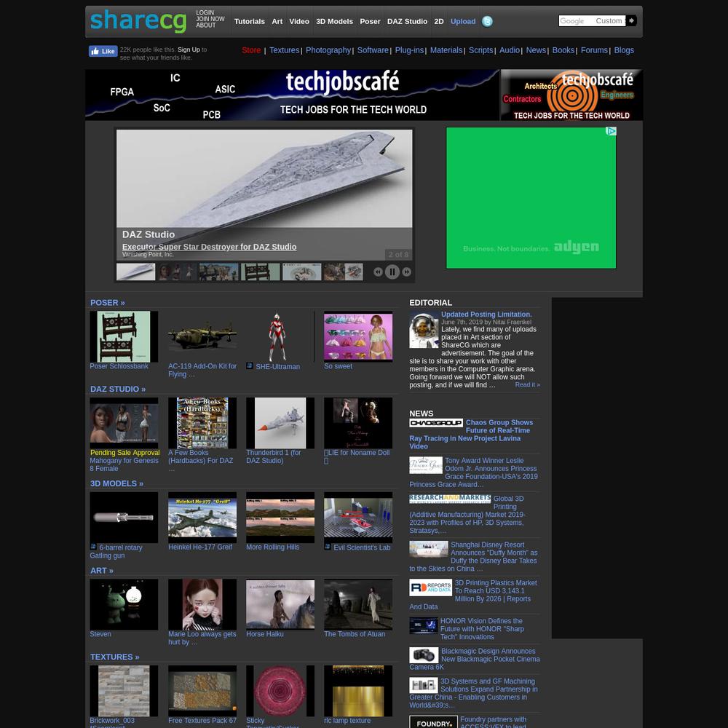Image resolution: width=728 pixels, height=728 pixels.
Task: Open the Video menu item
Action: (x=299, y=21)
